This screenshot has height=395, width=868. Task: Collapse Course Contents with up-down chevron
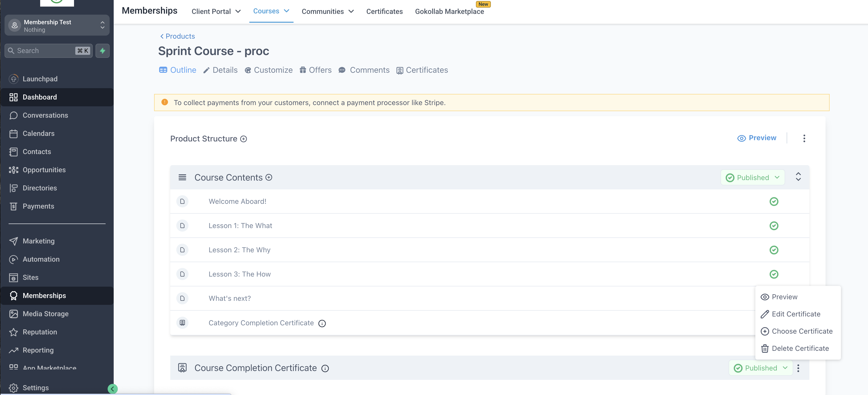[x=798, y=177]
